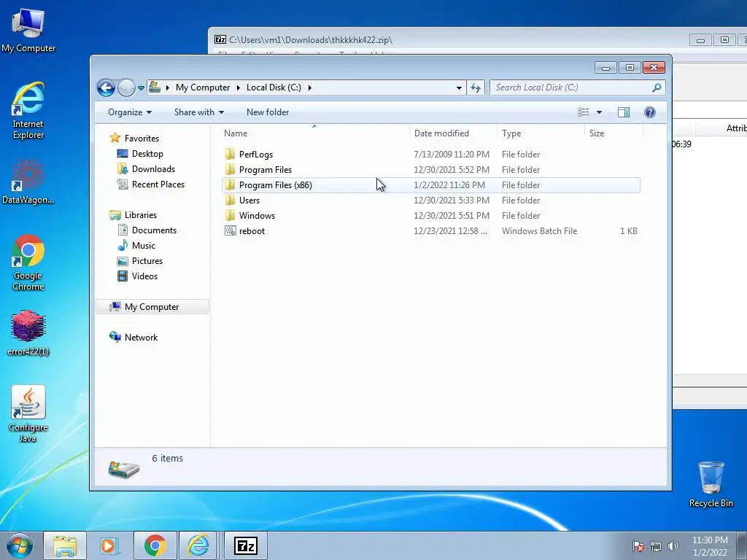The height and width of the screenshot is (560, 747).
Task: Click the search magnifier icon
Action: pyautogui.click(x=657, y=87)
